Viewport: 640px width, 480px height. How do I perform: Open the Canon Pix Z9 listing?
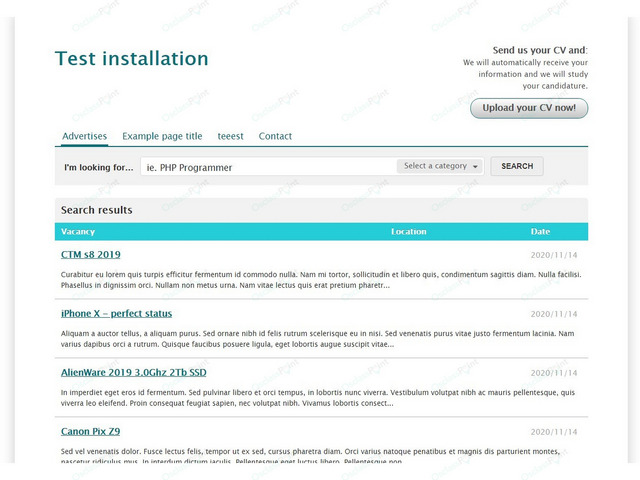coord(90,431)
